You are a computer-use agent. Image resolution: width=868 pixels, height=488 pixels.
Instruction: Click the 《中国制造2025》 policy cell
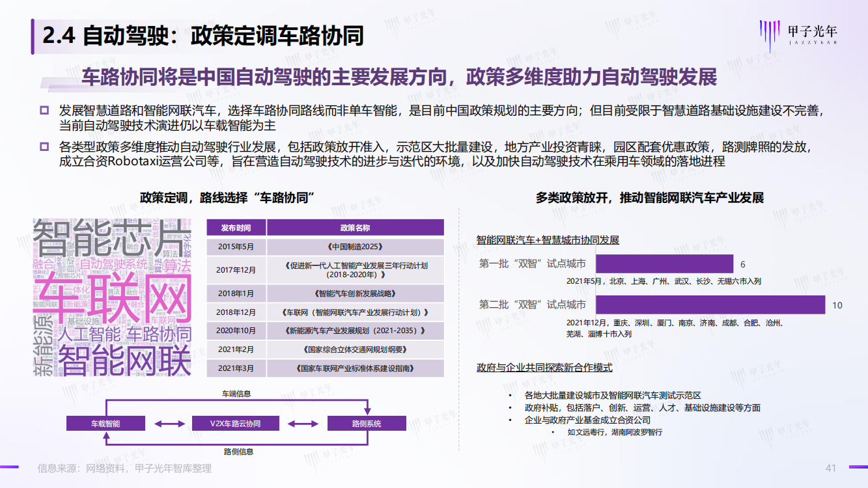(x=356, y=247)
